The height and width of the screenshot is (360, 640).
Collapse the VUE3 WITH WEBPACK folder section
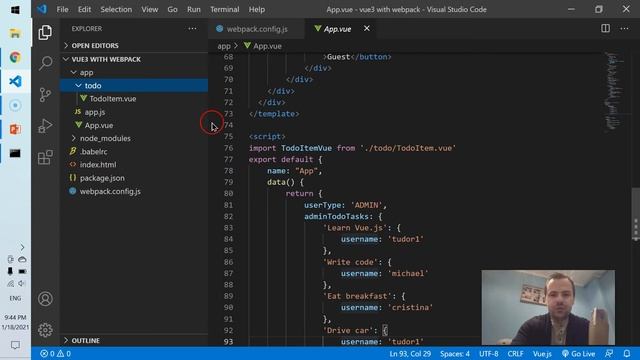pyautogui.click(x=134, y=59)
